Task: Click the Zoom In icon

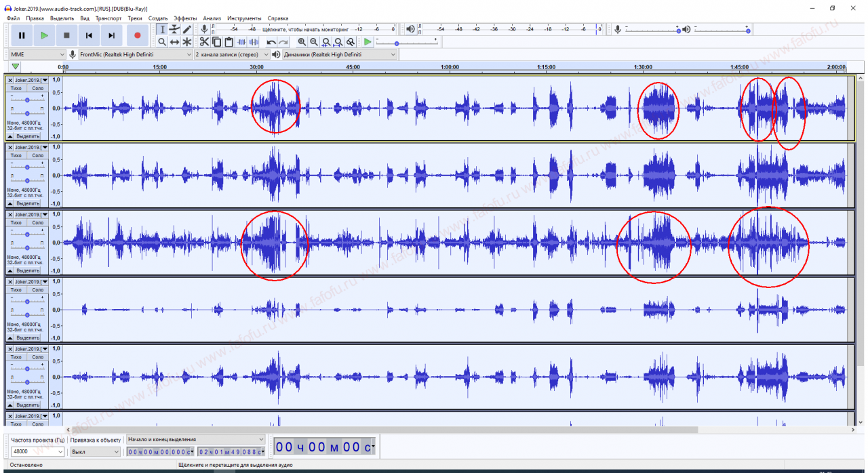Action: (x=302, y=42)
